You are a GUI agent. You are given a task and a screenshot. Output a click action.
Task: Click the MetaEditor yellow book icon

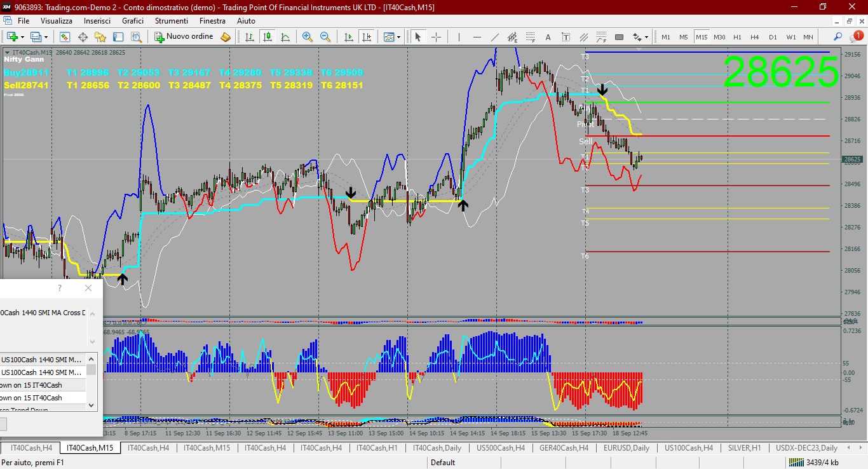226,37
